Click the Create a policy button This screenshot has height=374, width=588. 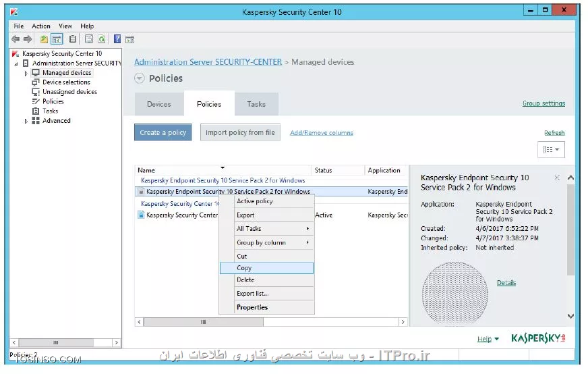(163, 132)
